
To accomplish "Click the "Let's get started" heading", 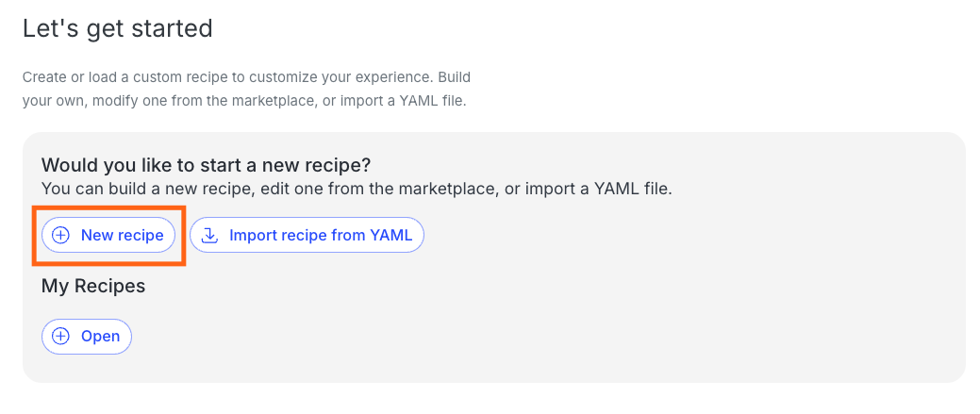I will tap(117, 28).
